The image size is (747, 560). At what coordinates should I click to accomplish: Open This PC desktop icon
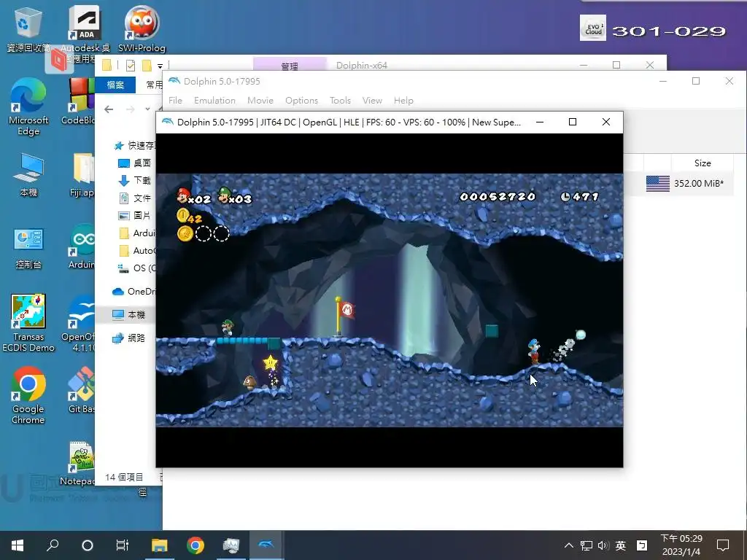pos(28,175)
